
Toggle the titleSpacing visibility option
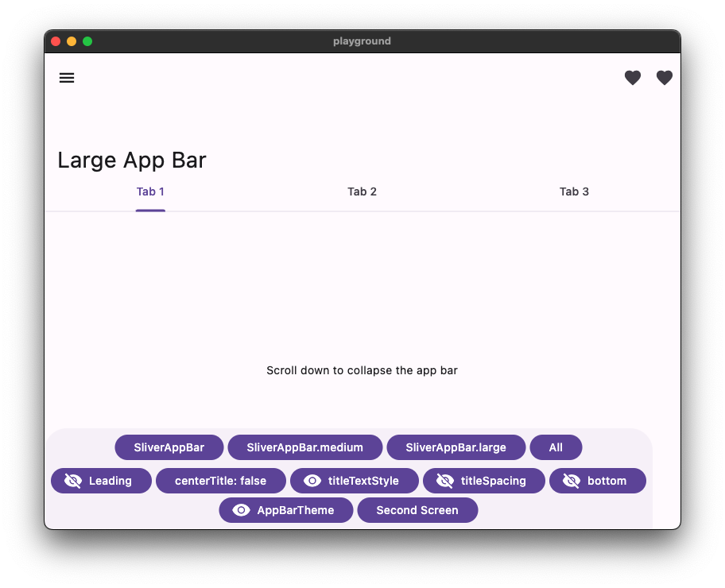point(484,481)
